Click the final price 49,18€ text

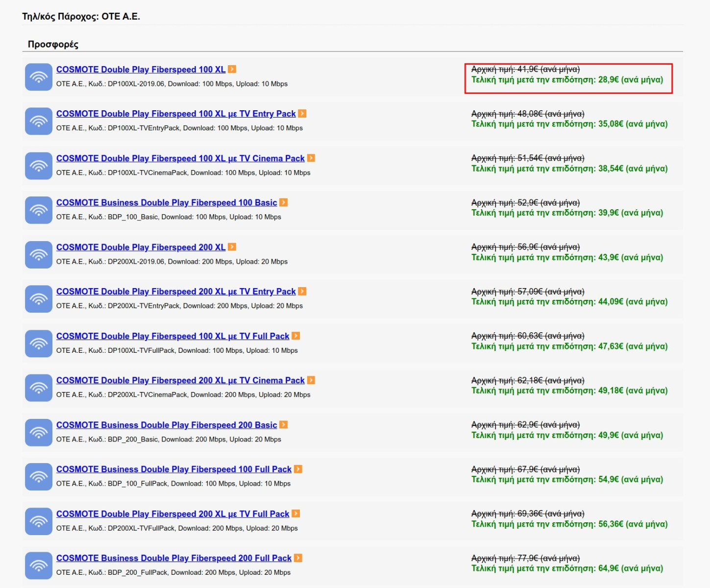(x=569, y=391)
